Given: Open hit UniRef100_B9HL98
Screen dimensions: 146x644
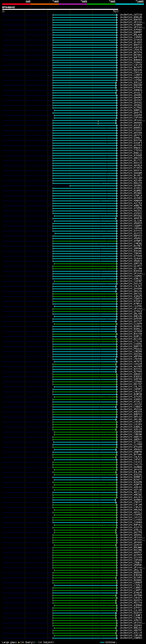Looking at the screenshot, I should 131,17.
